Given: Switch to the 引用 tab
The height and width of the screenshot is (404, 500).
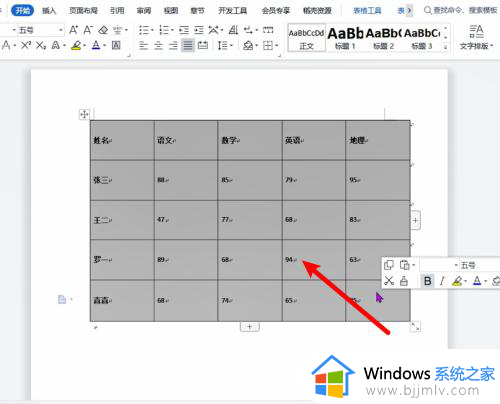Looking at the screenshot, I should coord(117,11).
